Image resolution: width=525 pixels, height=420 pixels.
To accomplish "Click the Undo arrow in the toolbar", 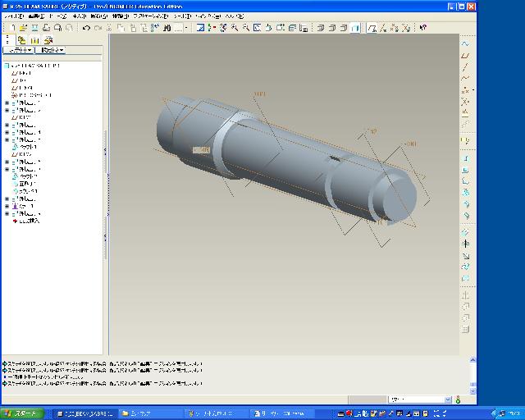I will tap(86, 27).
